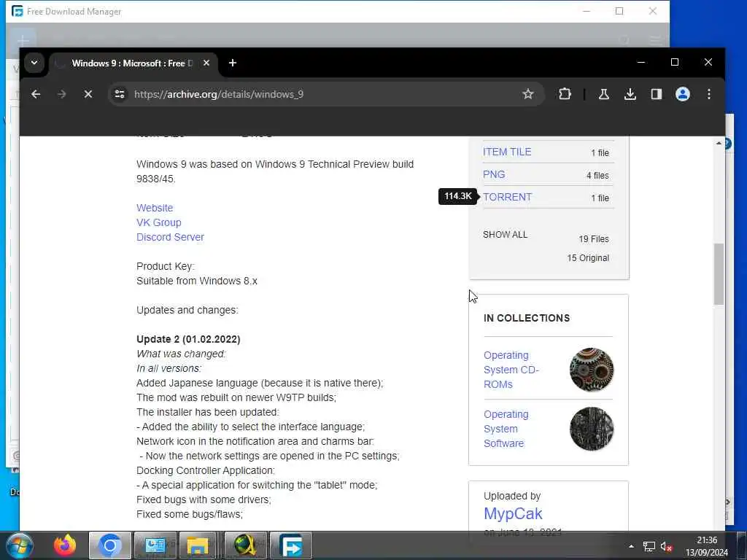747x560 pixels.
Task: Click the page vertical scrollbar thumb
Action: tap(719, 274)
